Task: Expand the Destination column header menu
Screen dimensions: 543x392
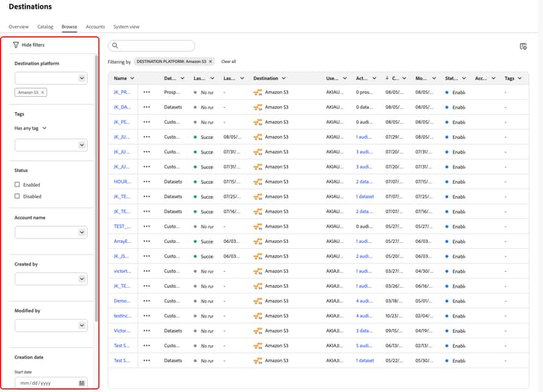Action: [x=284, y=78]
